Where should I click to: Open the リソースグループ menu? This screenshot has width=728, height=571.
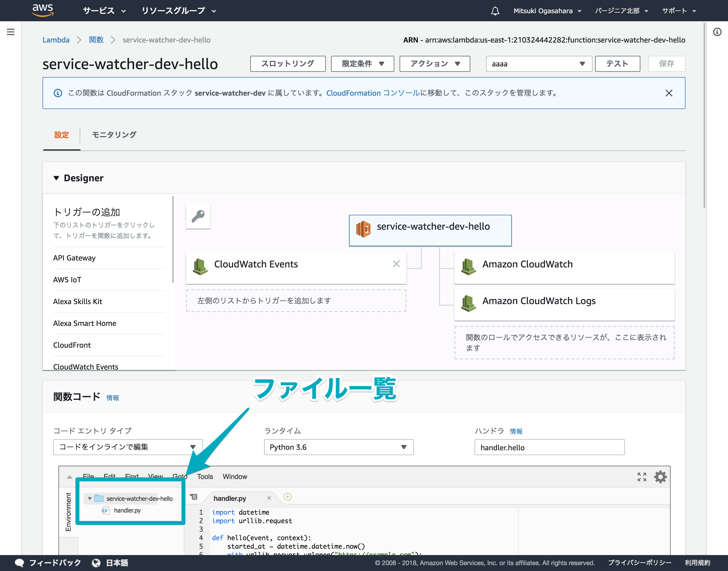[179, 11]
